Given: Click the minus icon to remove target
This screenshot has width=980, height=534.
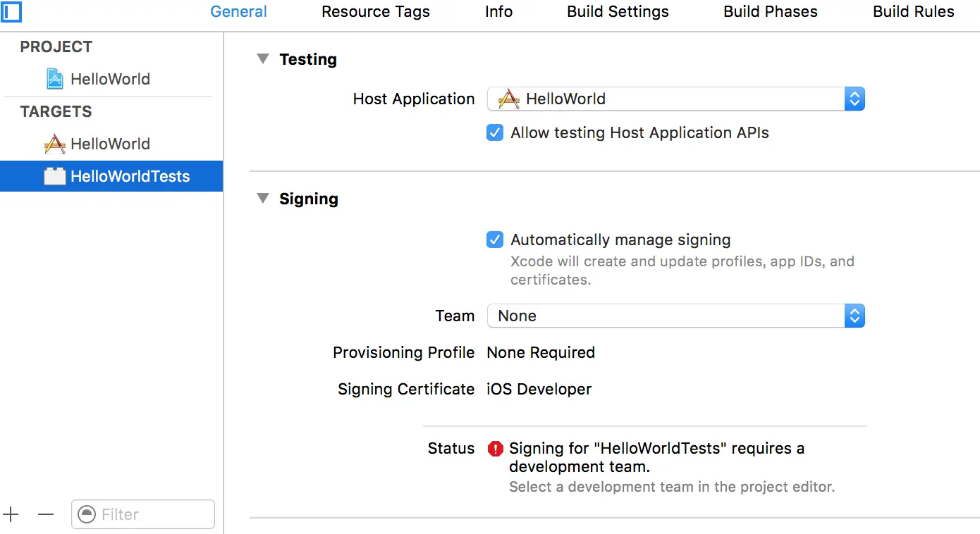Looking at the screenshot, I should (46, 514).
